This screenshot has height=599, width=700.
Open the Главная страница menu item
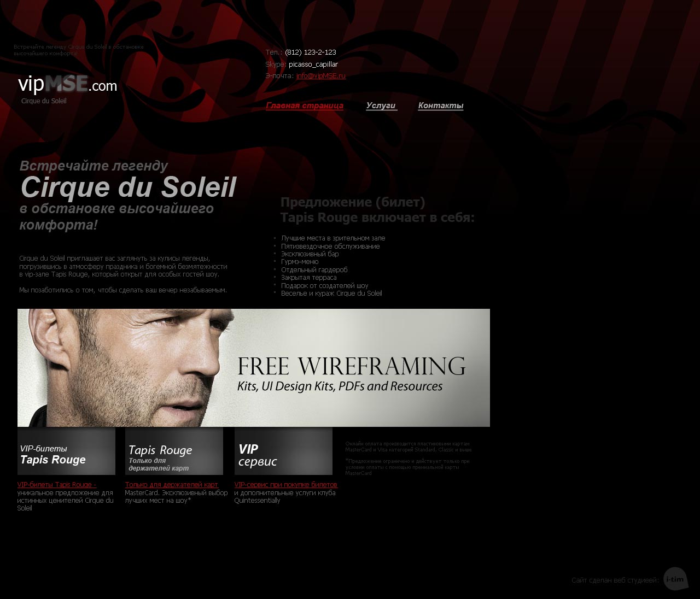(305, 105)
